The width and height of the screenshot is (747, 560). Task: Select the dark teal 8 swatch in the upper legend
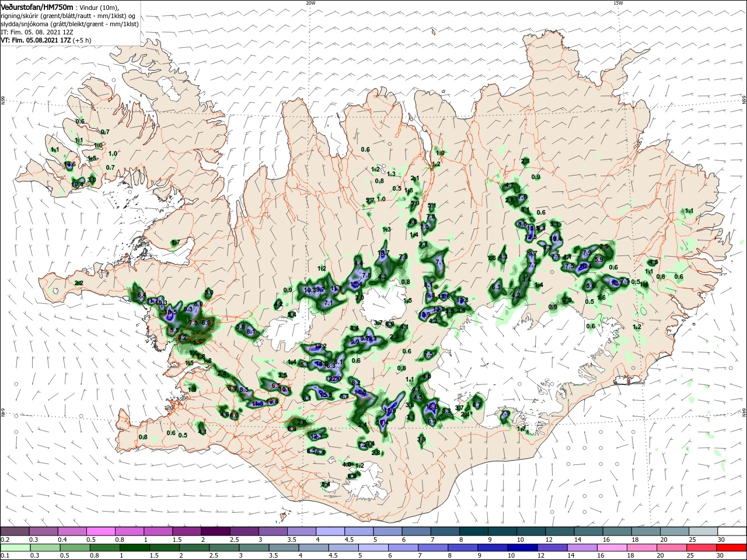coord(473,531)
